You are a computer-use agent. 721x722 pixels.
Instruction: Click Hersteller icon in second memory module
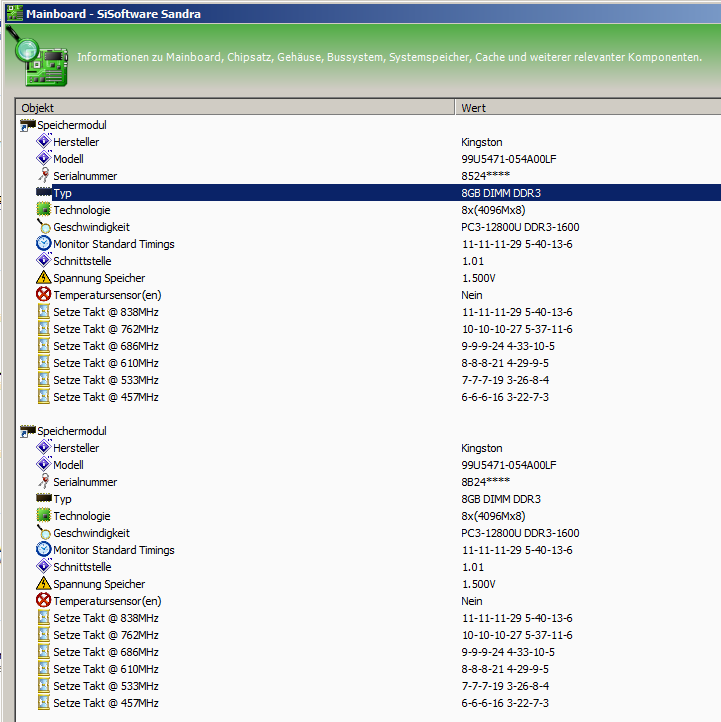click(x=44, y=447)
